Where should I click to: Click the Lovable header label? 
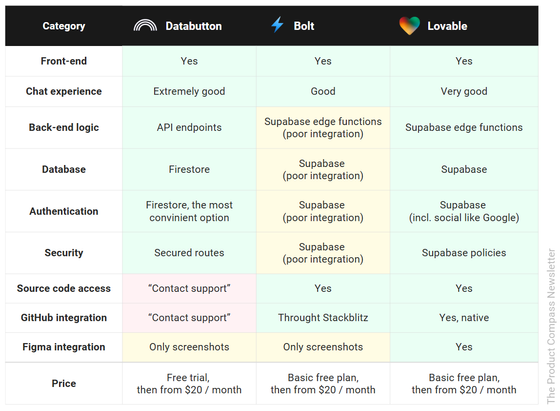(447, 26)
